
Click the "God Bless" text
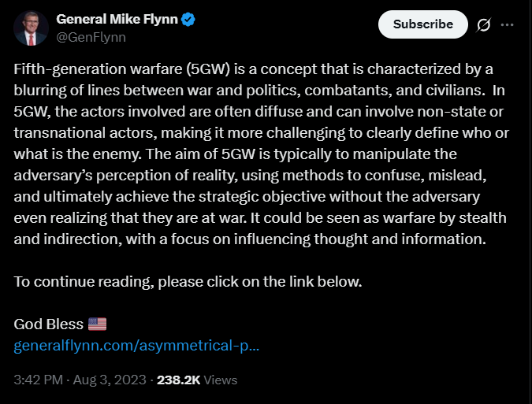49,324
